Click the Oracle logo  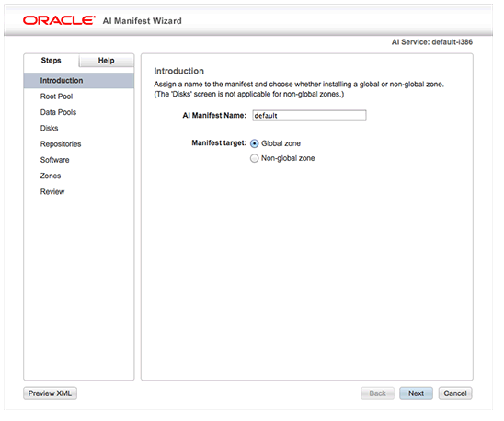pyautogui.click(x=60, y=20)
